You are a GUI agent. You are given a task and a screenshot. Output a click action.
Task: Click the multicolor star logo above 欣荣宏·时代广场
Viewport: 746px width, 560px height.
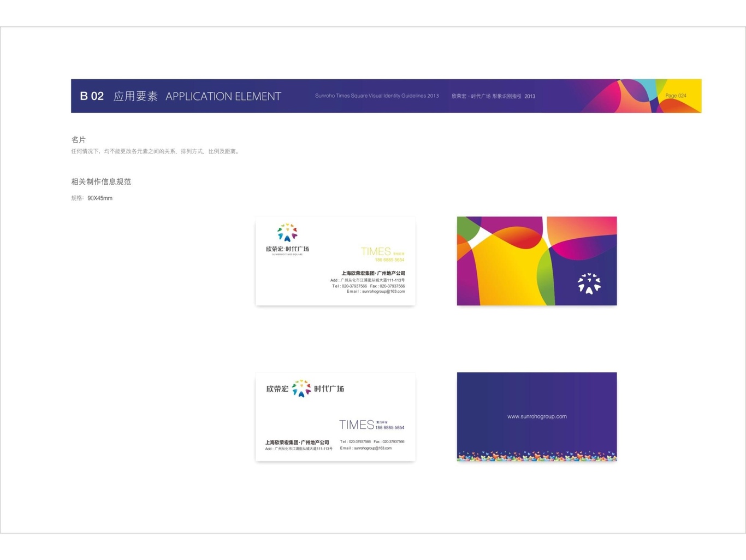287,232
